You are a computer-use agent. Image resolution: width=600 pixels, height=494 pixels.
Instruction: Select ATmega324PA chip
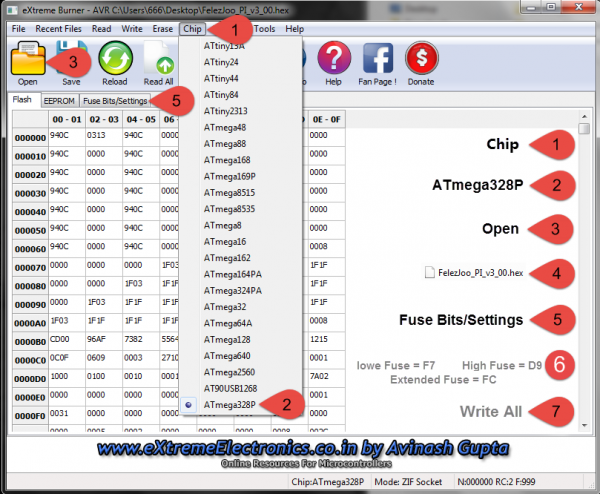[241, 291]
